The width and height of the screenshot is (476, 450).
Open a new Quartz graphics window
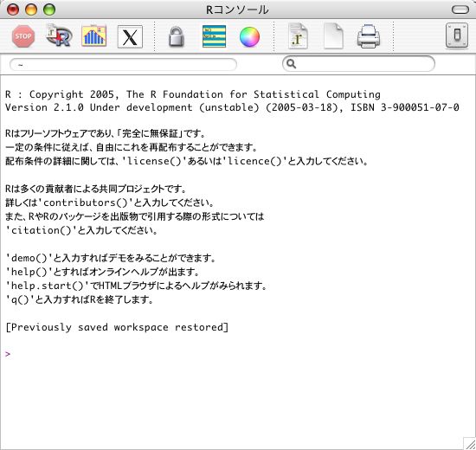pyautogui.click(x=94, y=35)
